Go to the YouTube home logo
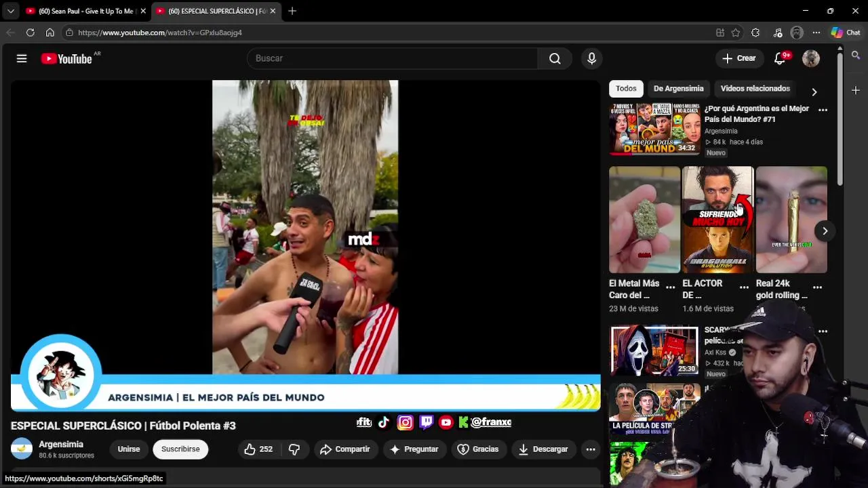The height and width of the screenshot is (488, 868). pos(66,59)
